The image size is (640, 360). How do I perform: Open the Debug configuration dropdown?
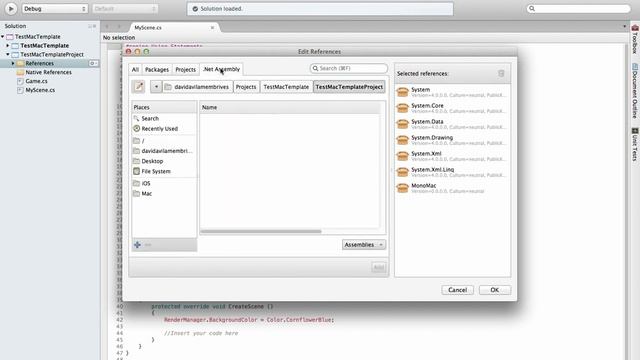55,9
